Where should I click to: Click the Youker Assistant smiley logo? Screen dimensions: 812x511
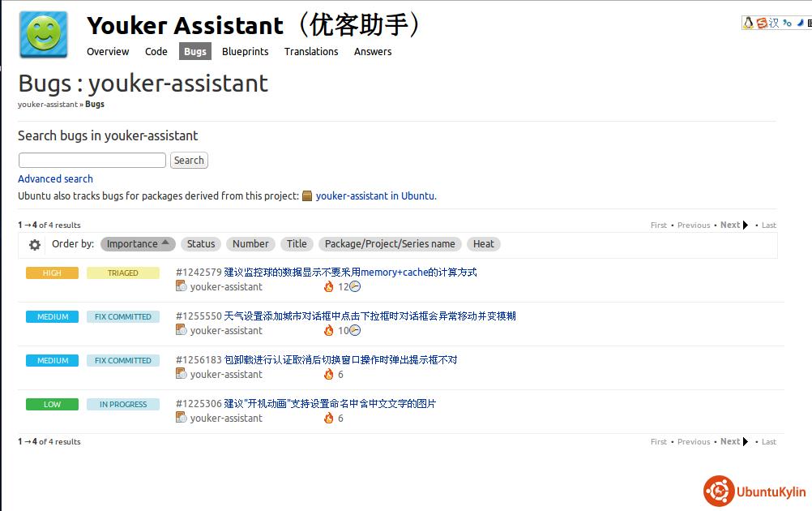pyautogui.click(x=44, y=35)
